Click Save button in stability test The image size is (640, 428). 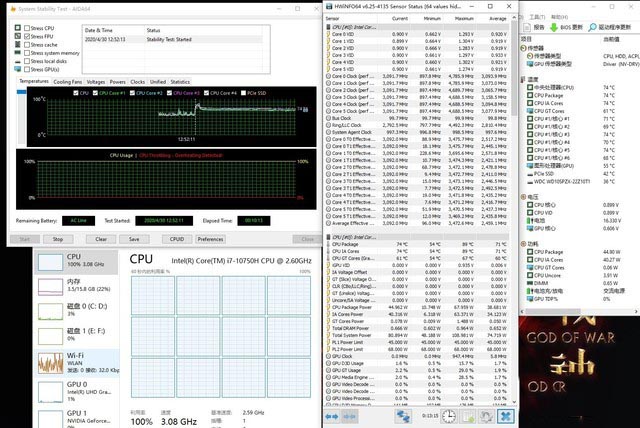pos(134,239)
